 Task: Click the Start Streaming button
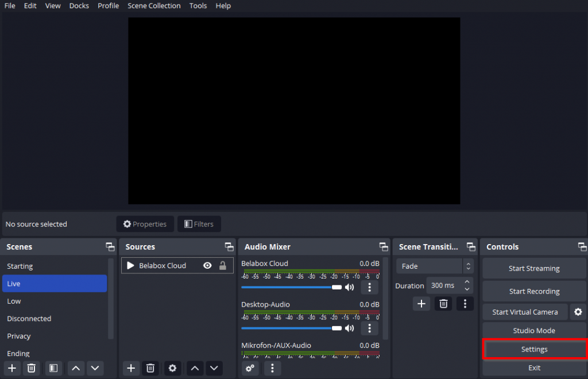point(534,268)
